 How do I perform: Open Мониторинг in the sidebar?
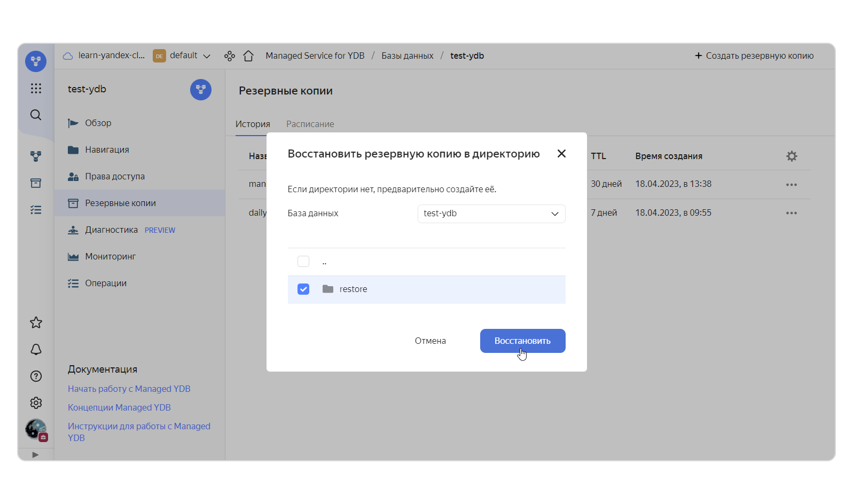139,256
